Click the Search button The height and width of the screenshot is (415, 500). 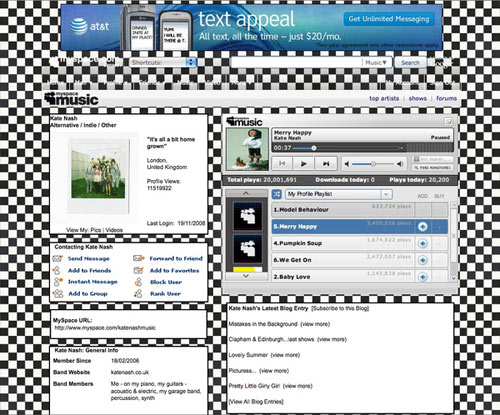click(410, 63)
